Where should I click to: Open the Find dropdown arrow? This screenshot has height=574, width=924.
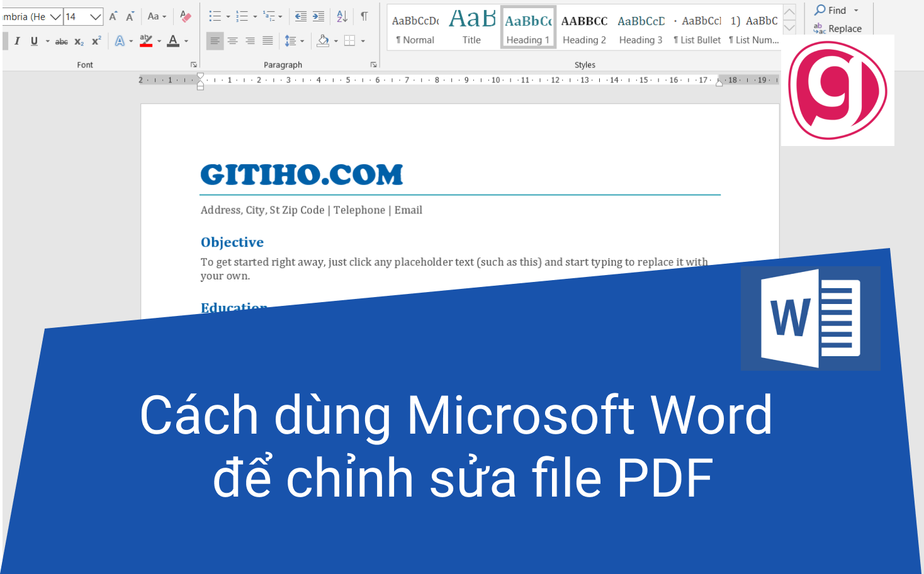856,11
